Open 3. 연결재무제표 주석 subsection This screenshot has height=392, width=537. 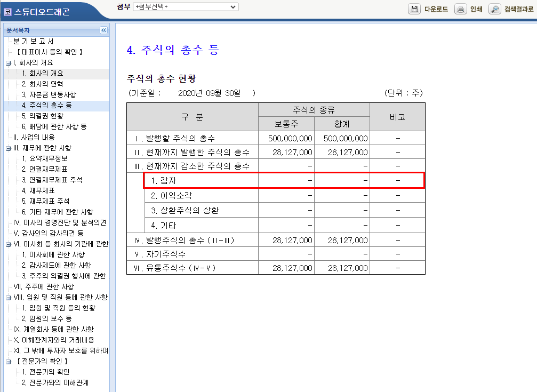[52, 180]
